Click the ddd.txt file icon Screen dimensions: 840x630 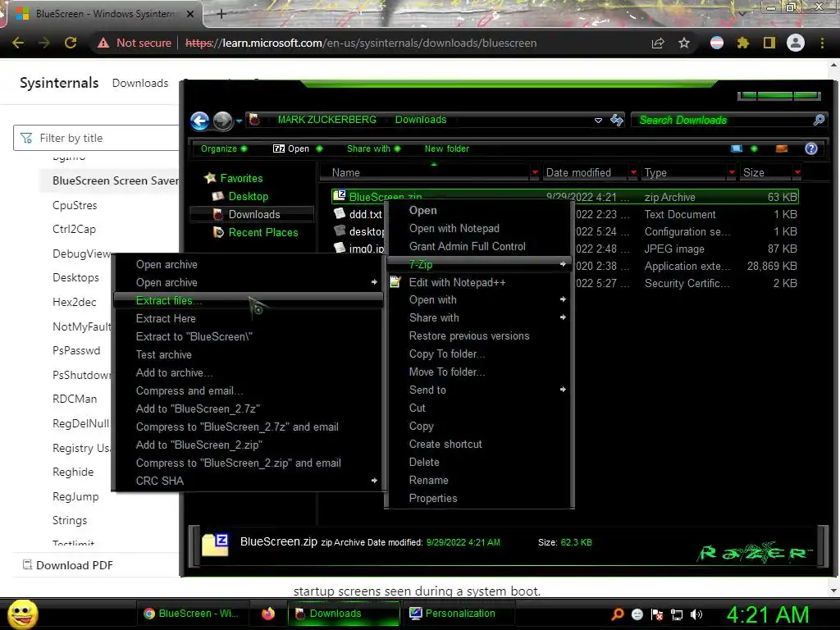point(340,213)
